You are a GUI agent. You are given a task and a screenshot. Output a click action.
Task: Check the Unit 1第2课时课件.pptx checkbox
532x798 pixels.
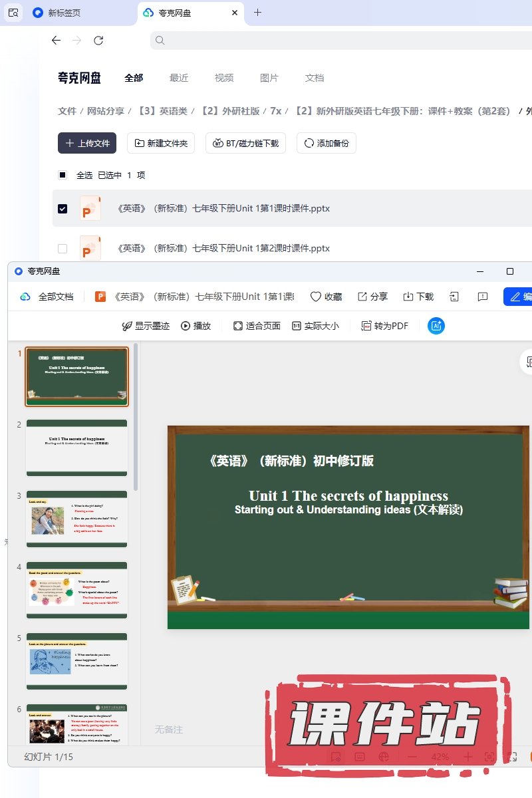tap(63, 249)
